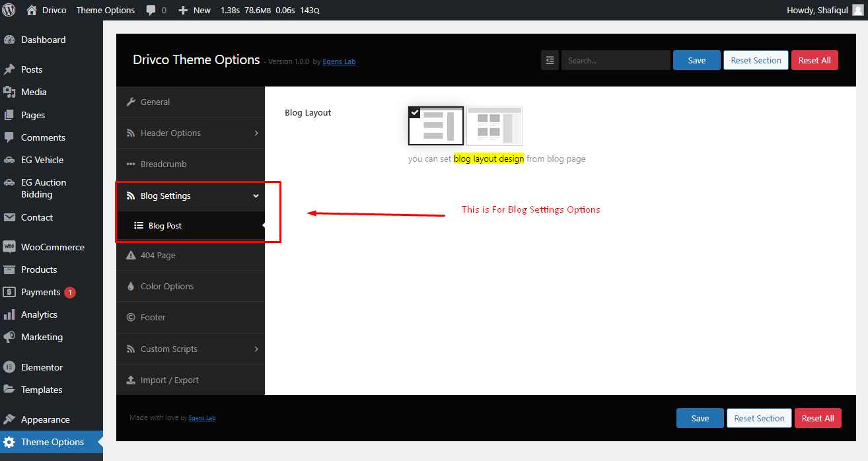Click the user avatar in admin bar
Viewport: 868px width, 461px height.
coord(857,10)
